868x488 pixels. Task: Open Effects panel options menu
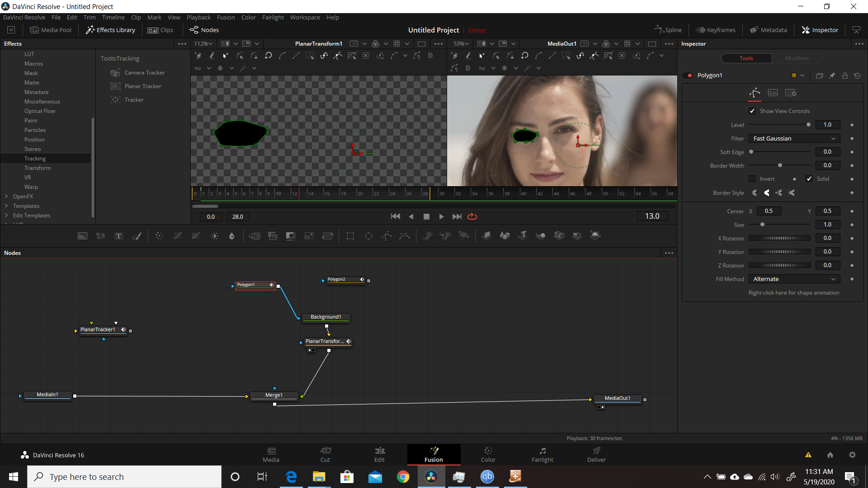pos(182,44)
